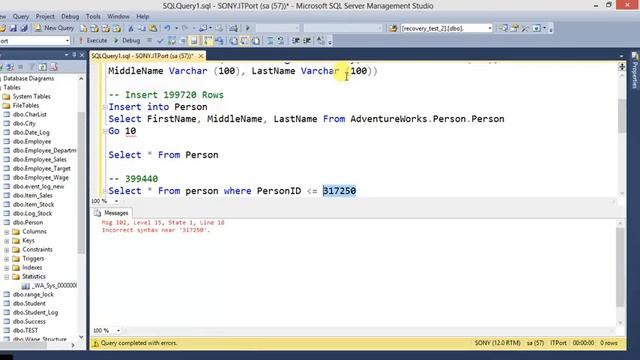Click the Find in Files icon before recovery_test_2 box

click(x=393, y=28)
